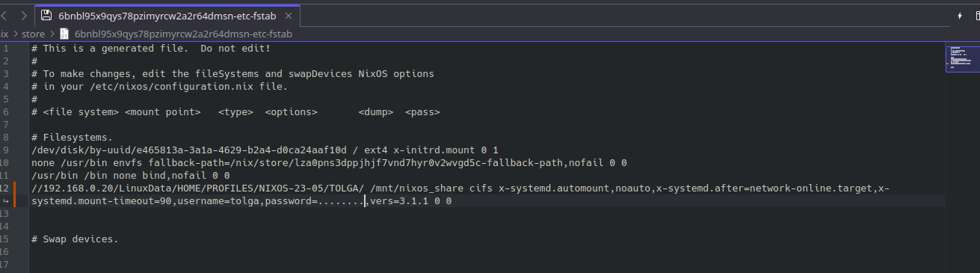Go to previous tab with back arrow

(x=4, y=15)
